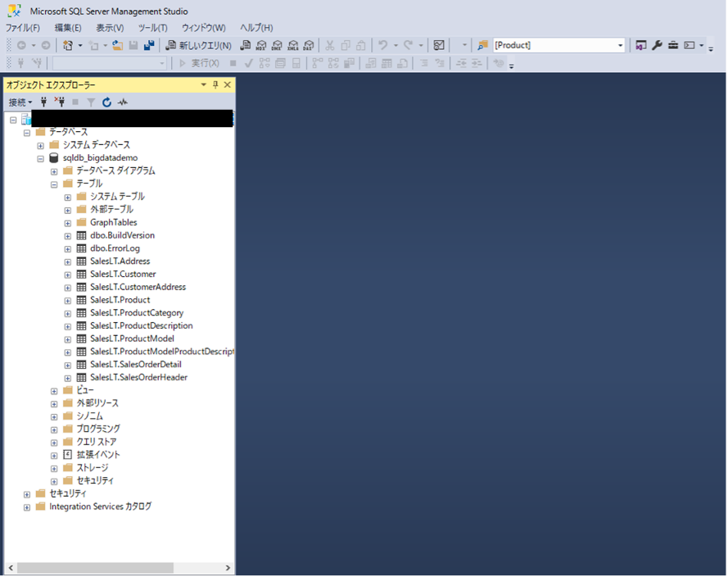The image size is (728, 577).
Task: Open the ツール(T) menu
Action: (153, 28)
